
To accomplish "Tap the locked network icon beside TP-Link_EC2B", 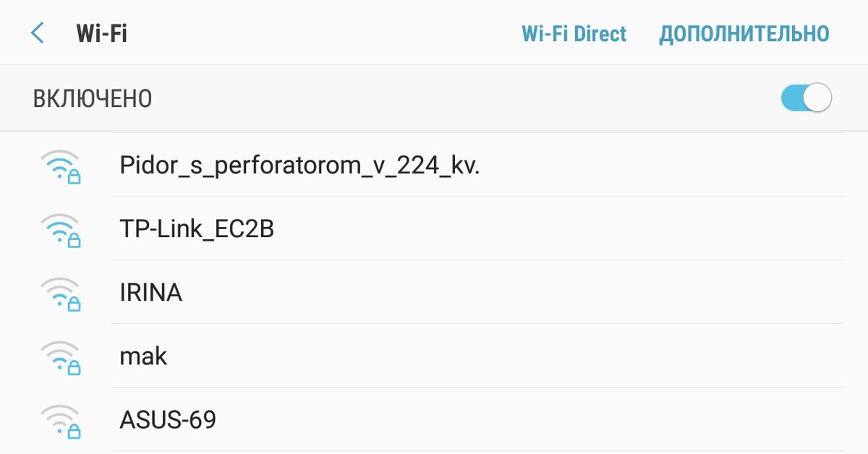I will (64, 228).
